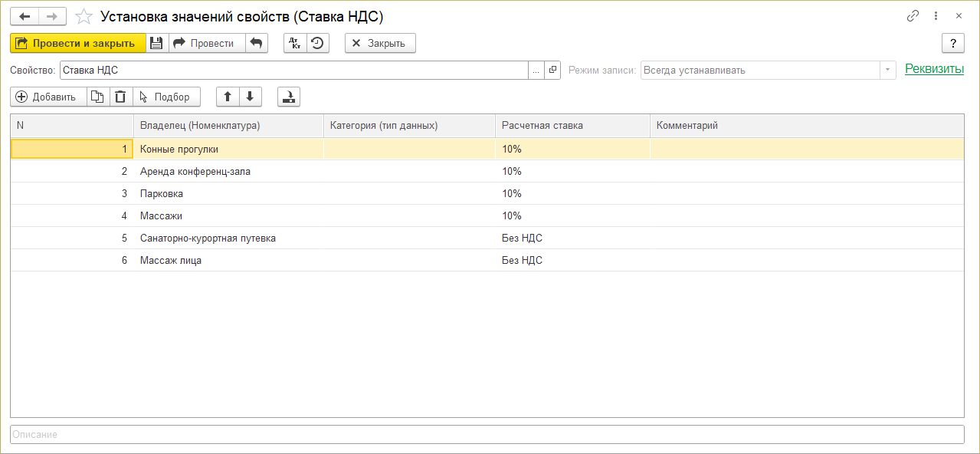Add document to favorites with star
This screenshot has height=454, width=980.
click(84, 16)
